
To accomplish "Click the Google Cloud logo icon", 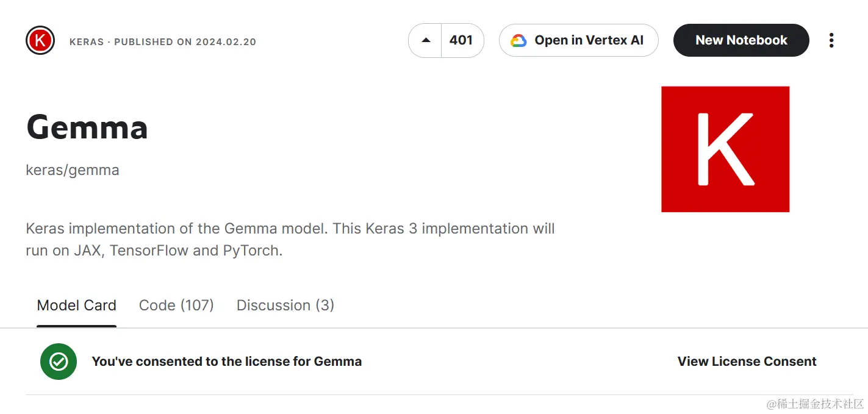I will (x=518, y=41).
